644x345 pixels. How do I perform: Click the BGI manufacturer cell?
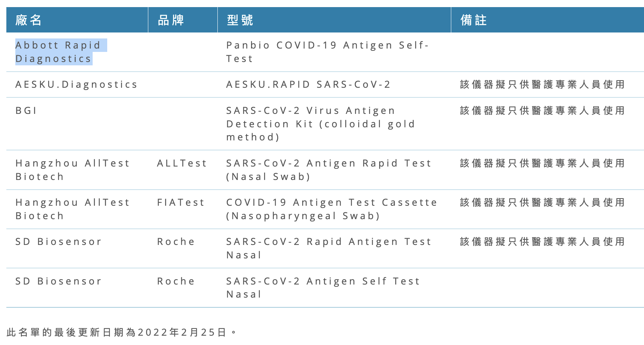pos(26,111)
